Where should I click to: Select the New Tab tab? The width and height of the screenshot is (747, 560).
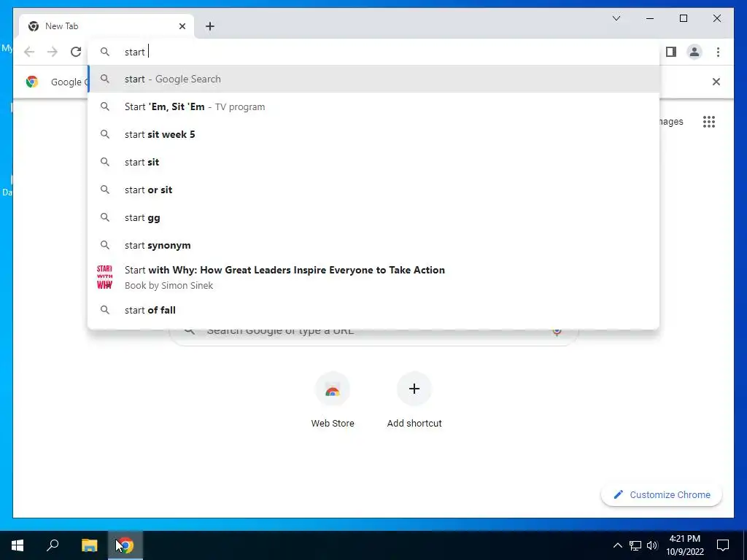tap(107, 26)
